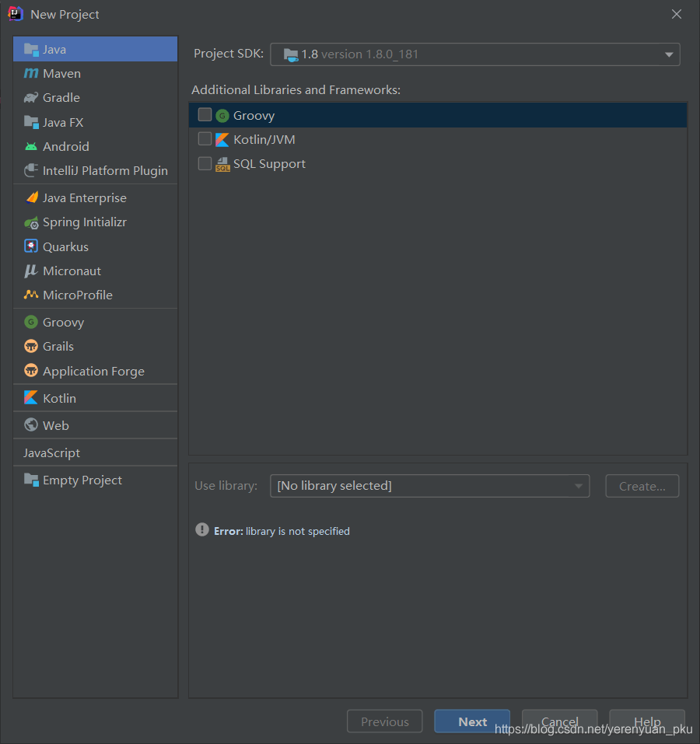Click the Kotlin/JVM icon in frameworks list
Viewport: 700px width, 744px height.
pos(222,139)
